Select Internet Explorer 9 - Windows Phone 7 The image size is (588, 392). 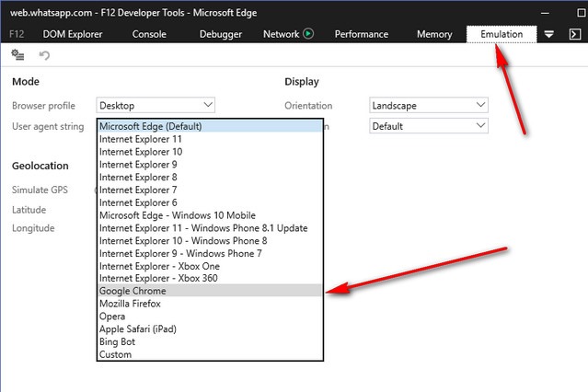click(210, 254)
